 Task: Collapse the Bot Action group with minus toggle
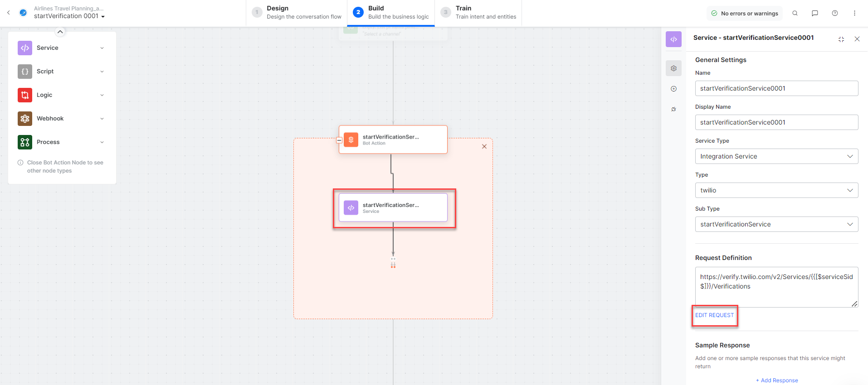coord(339,140)
